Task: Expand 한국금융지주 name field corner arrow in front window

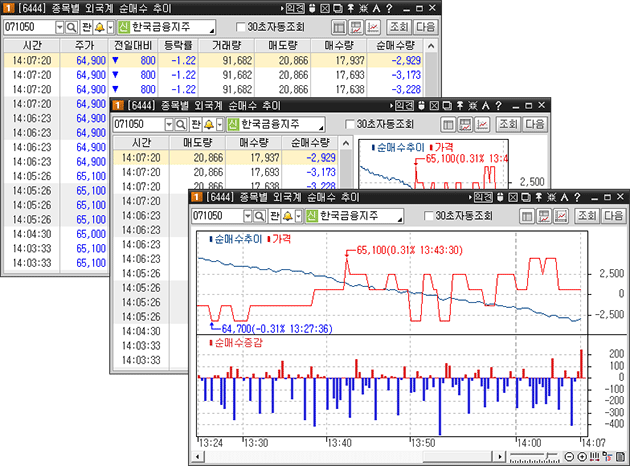Action: click(x=400, y=220)
